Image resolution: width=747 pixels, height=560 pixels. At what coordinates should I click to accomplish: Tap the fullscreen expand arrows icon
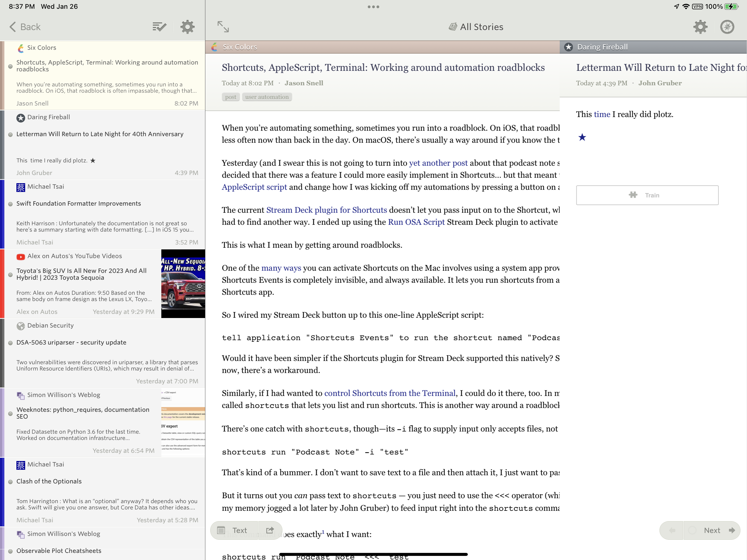tap(223, 27)
